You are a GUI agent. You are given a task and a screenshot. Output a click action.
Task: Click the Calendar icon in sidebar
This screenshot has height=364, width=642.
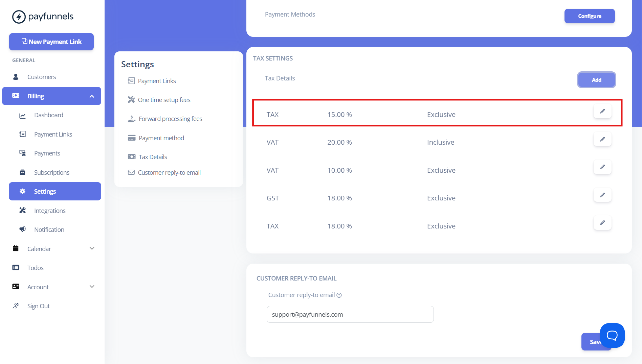pos(16,248)
